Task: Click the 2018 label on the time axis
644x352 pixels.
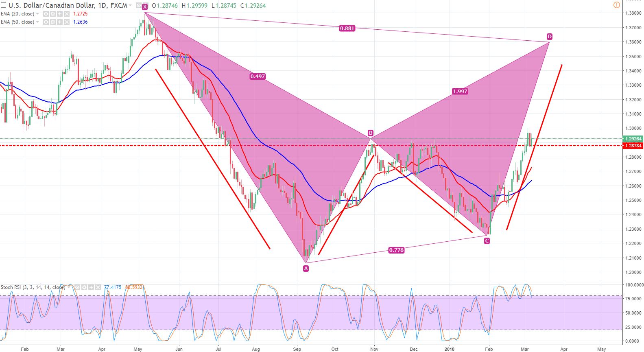Action: (x=450, y=349)
